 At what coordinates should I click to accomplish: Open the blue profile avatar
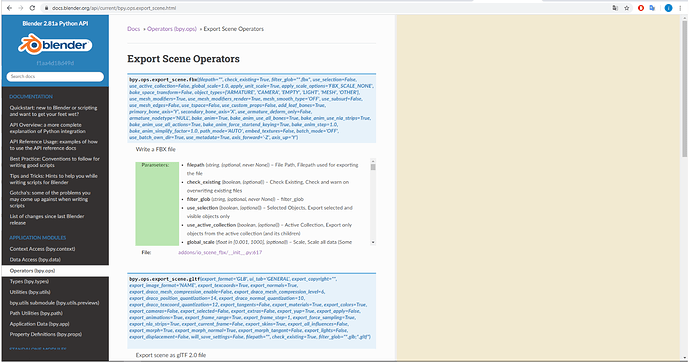668,8
